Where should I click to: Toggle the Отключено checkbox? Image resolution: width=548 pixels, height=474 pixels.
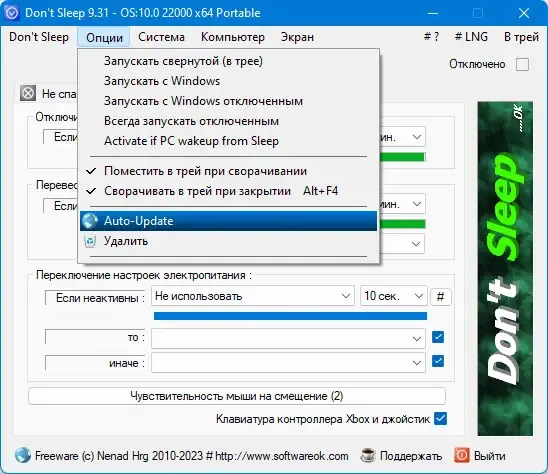click(522, 64)
